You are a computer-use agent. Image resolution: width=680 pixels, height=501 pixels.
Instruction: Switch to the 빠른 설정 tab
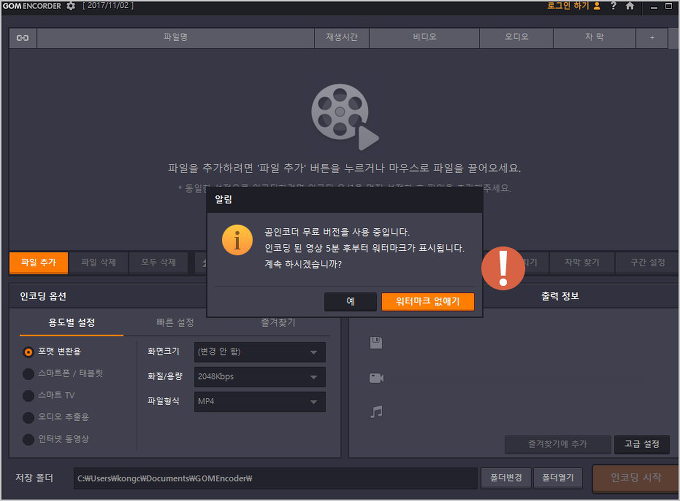click(x=175, y=323)
